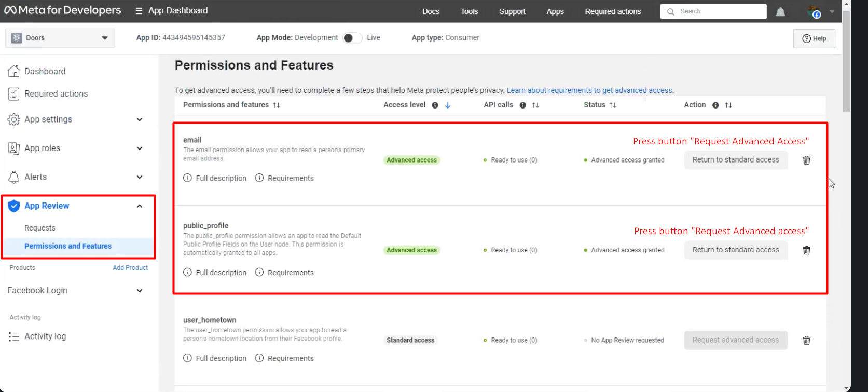Open the Help button
The height and width of the screenshot is (392, 868).
[814, 38]
